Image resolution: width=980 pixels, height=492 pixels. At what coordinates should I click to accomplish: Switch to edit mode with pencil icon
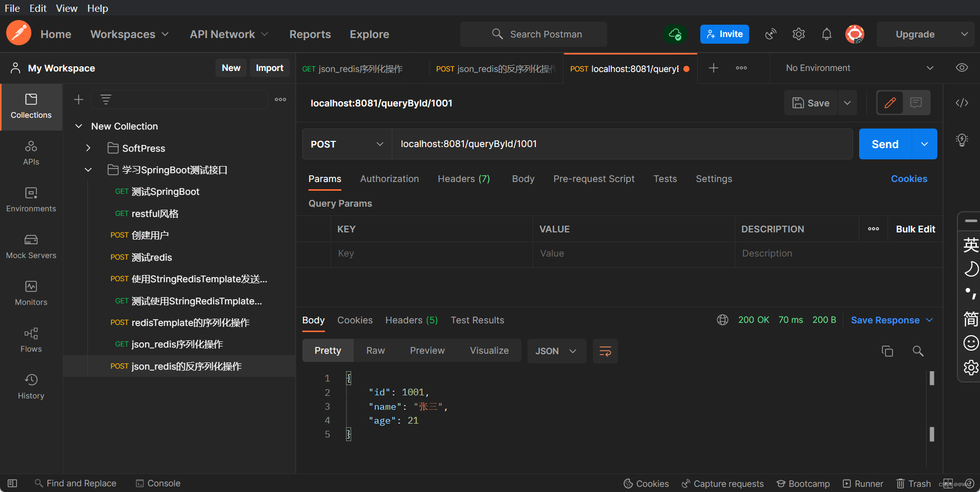[891, 103]
